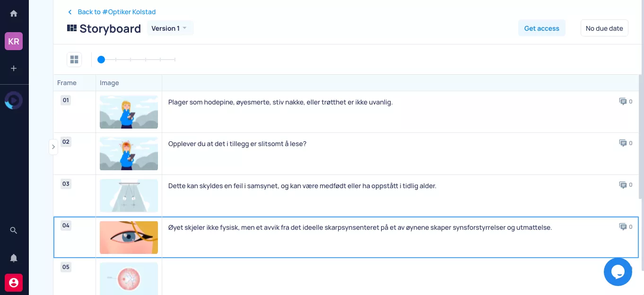Select frame 02 headache thumbnail

pyautogui.click(x=129, y=154)
